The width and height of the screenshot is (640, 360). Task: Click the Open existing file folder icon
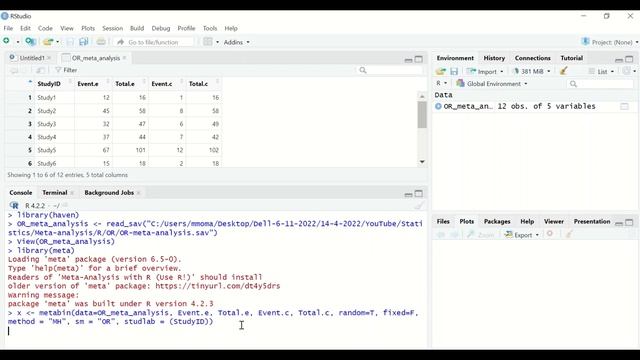pos(48,42)
